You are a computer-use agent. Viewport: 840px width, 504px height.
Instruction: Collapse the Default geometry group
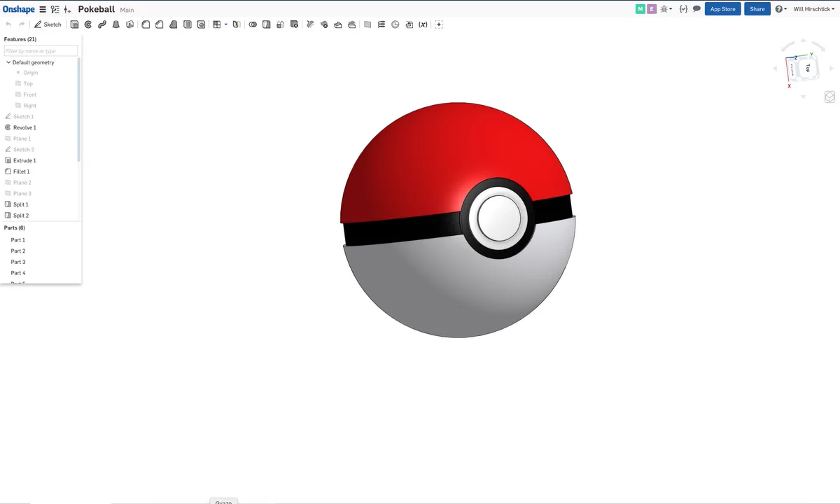tap(8, 62)
